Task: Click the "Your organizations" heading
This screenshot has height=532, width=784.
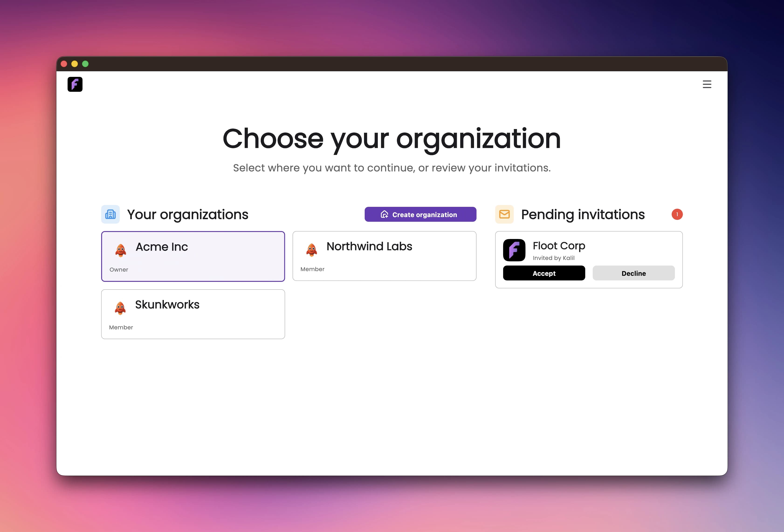Action: coord(188,215)
